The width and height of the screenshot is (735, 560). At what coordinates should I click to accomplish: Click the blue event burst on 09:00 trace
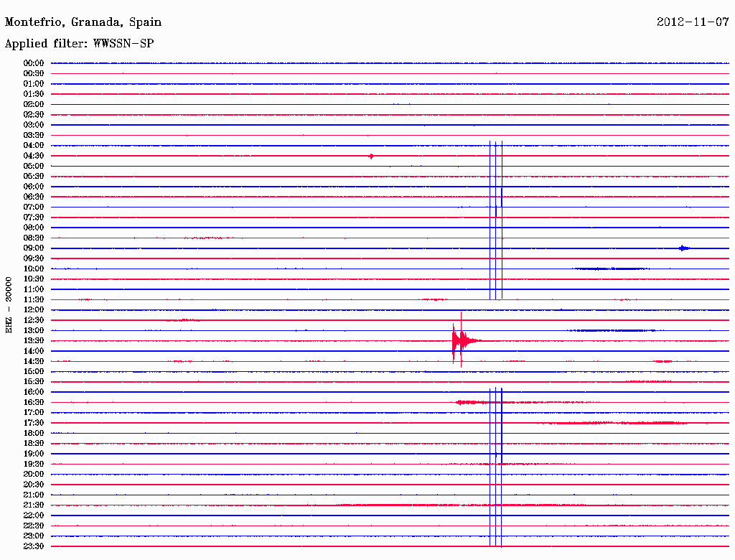(x=684, y=248)
